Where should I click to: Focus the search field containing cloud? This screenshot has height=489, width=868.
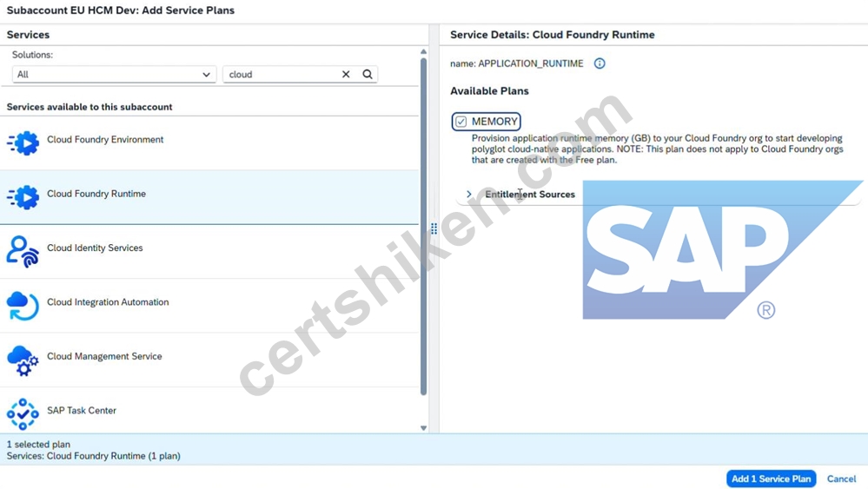coord(282,74)
